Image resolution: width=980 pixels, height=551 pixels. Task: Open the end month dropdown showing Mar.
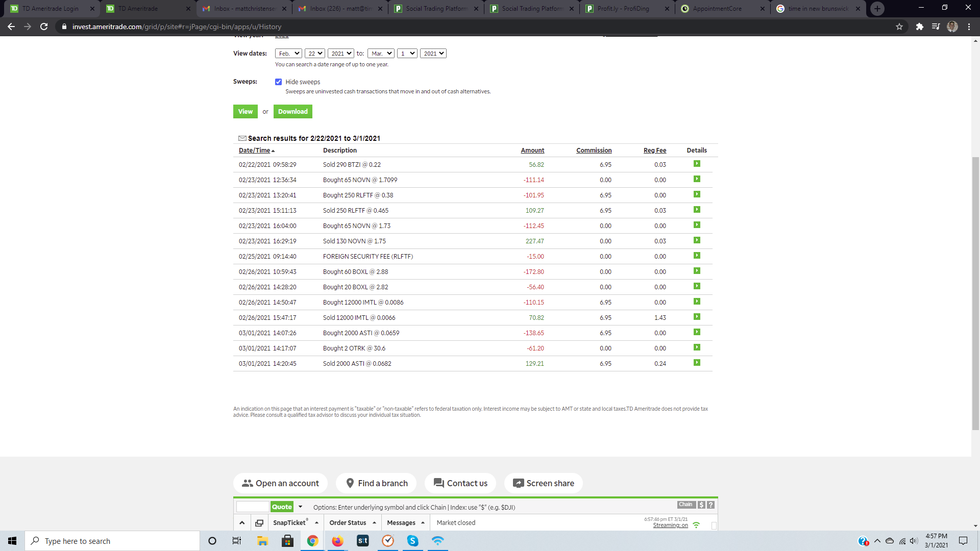(x=381, y=54)
